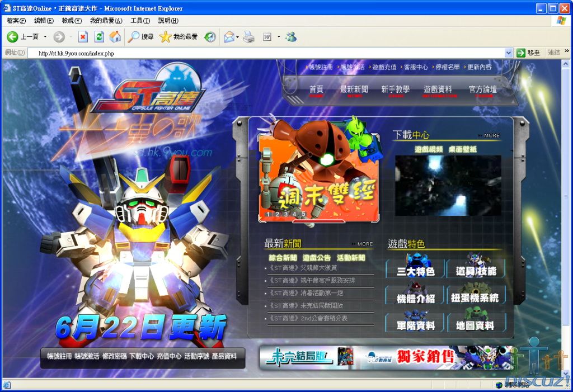Open Back button history dropdown arrow
Image resolution: width=573 pixels, height=392 pixels.
[x=45, y=36]
